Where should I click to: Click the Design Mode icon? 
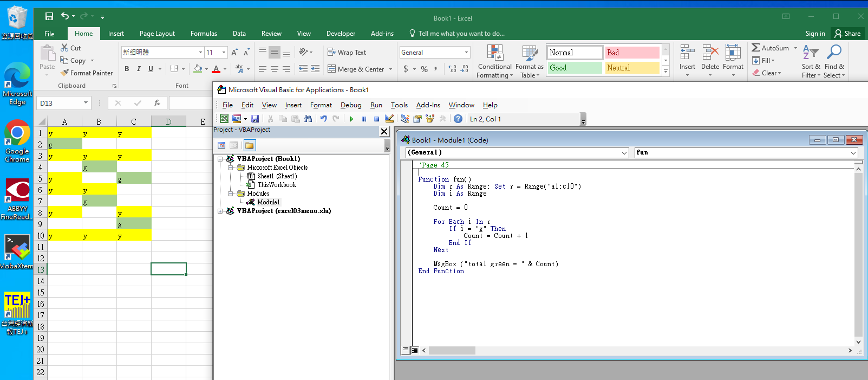[x=389, y=119]
